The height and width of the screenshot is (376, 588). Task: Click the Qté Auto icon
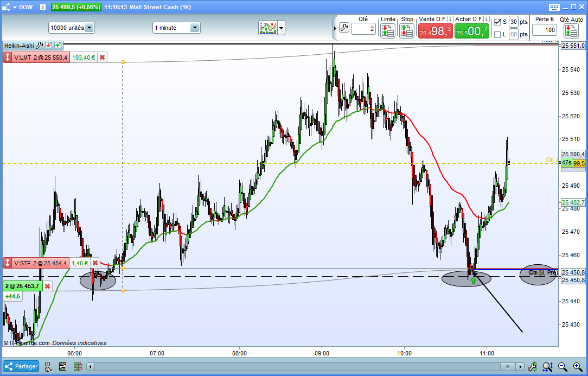(571, 31)
